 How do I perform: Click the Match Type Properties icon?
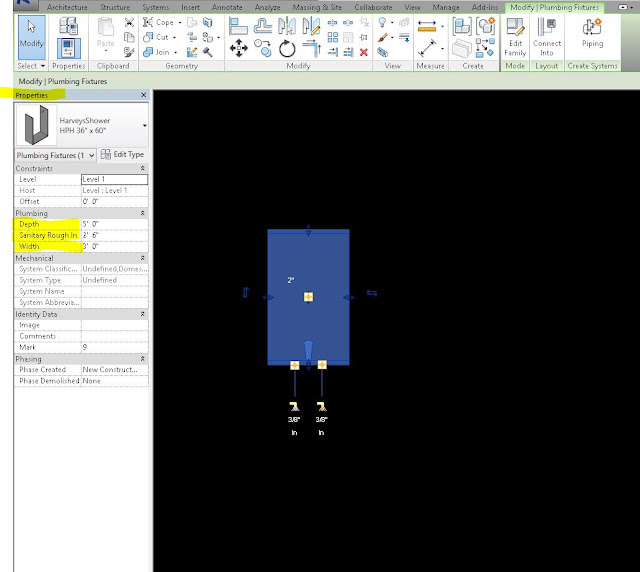pyautogui.click(x=129, y=52)
